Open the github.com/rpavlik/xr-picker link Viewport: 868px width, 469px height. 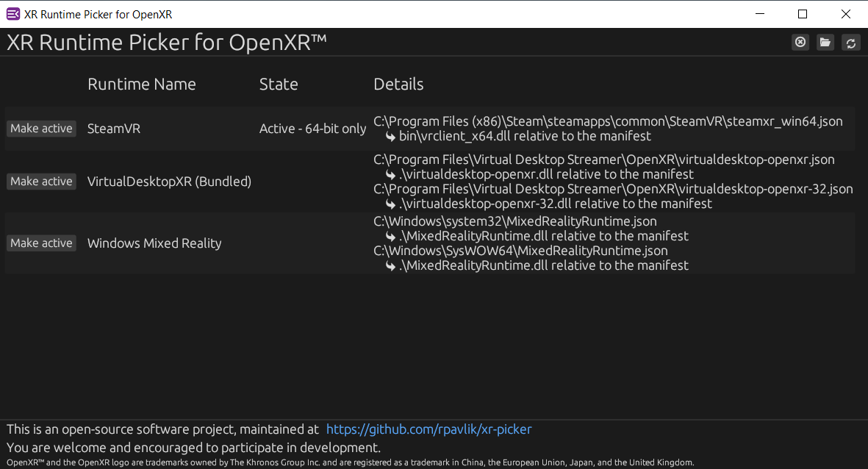coord(428,429)
